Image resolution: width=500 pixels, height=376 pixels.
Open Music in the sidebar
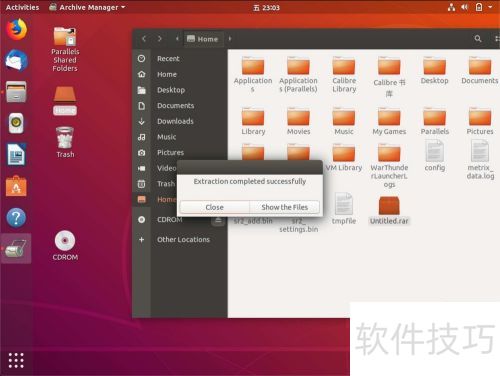coord(180,137)
